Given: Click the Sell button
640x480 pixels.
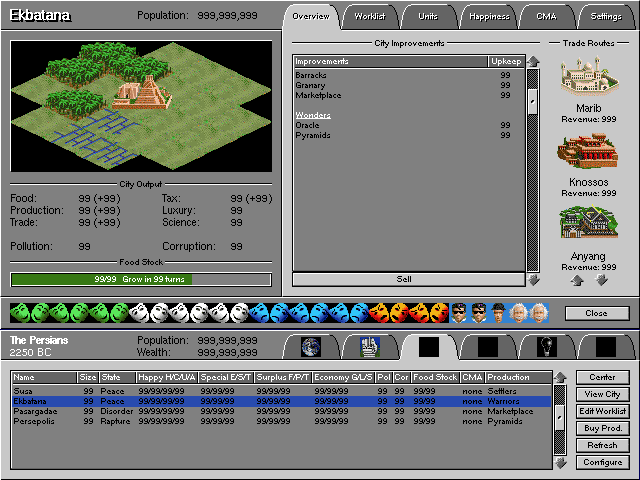Looking at the screenshot, I should click(409, 279).
